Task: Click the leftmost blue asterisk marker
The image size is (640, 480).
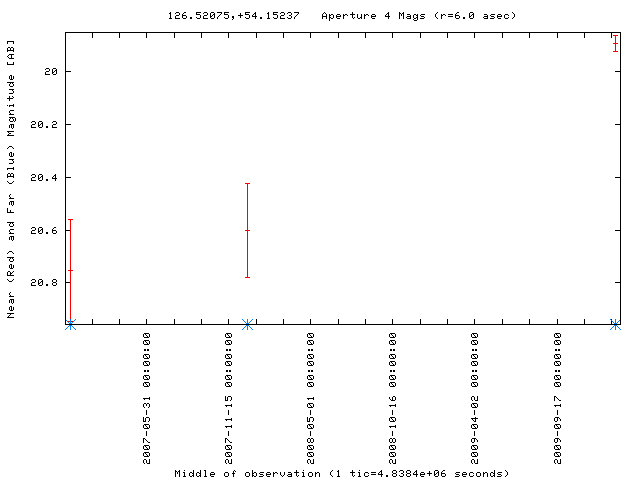Action: pyautogui.click(x=71, y=325)
